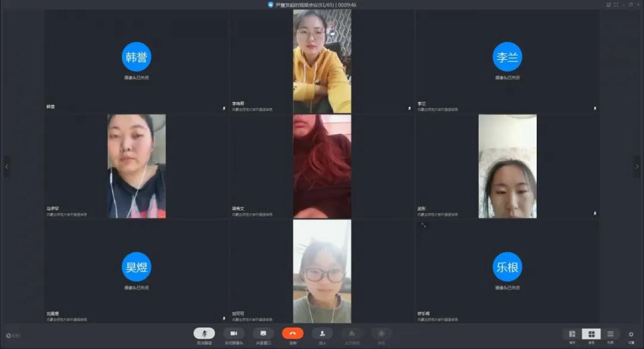Switch to list layout view
Image resolution: width=644 pixels, height=349 pixels.
point(610,334)
